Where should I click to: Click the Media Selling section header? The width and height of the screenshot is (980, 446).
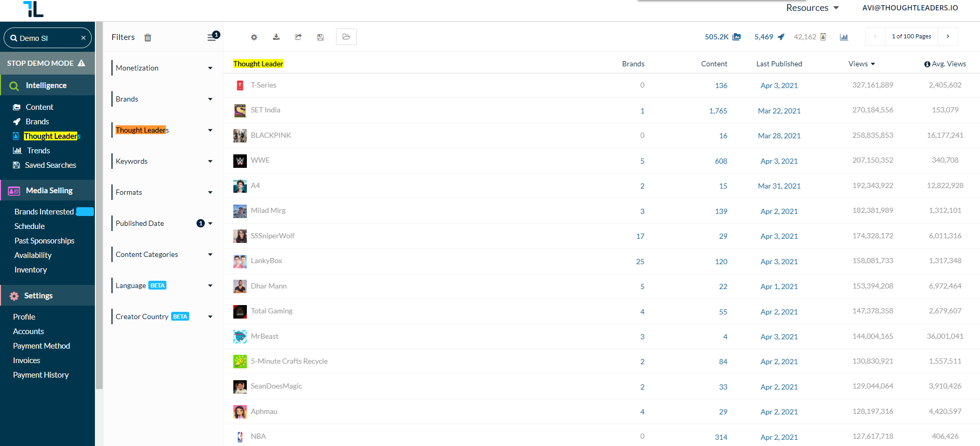(x=47, y=191)
